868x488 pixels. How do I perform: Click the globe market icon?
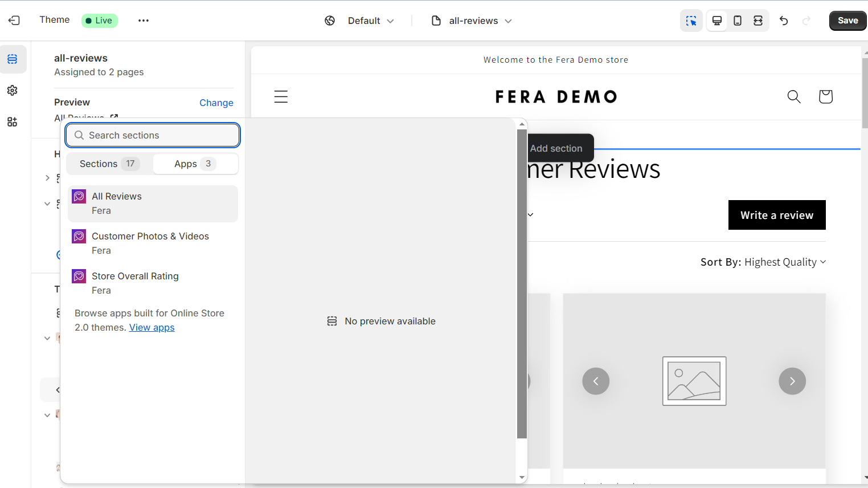tap(330, 21)
